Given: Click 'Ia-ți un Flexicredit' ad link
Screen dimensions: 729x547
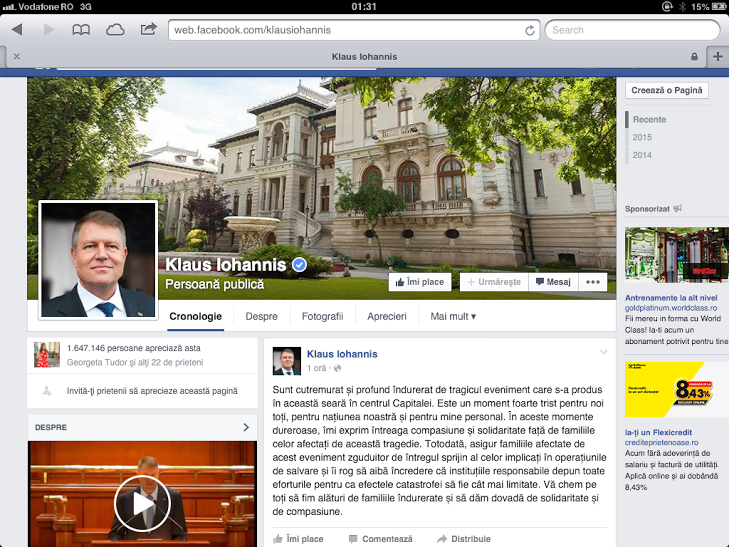Looking at the screenshot, I should (658, 432).
